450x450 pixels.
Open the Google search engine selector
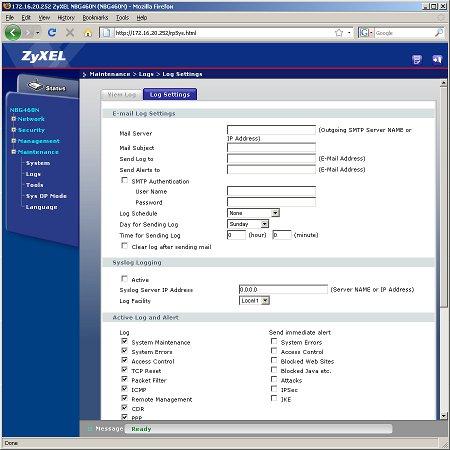(x=365, y=33)
